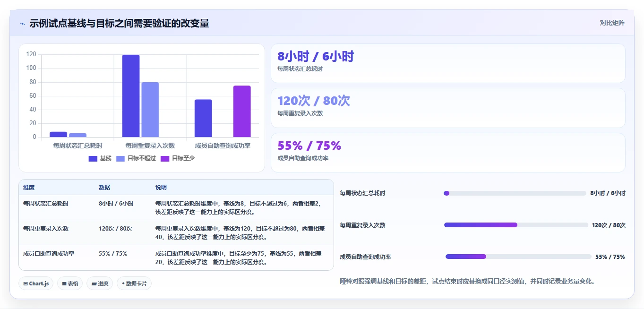Click the 目标不超过 bar for 每周重复录入次数
The width and height of the screenshot is (644, 309).
(x=150, y=110)
